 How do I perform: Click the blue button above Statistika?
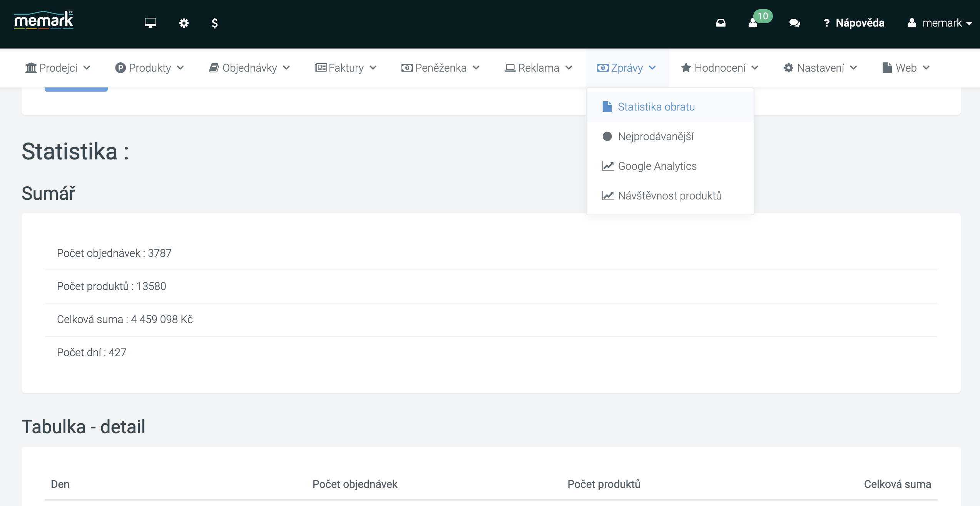(x=76, y=89)
